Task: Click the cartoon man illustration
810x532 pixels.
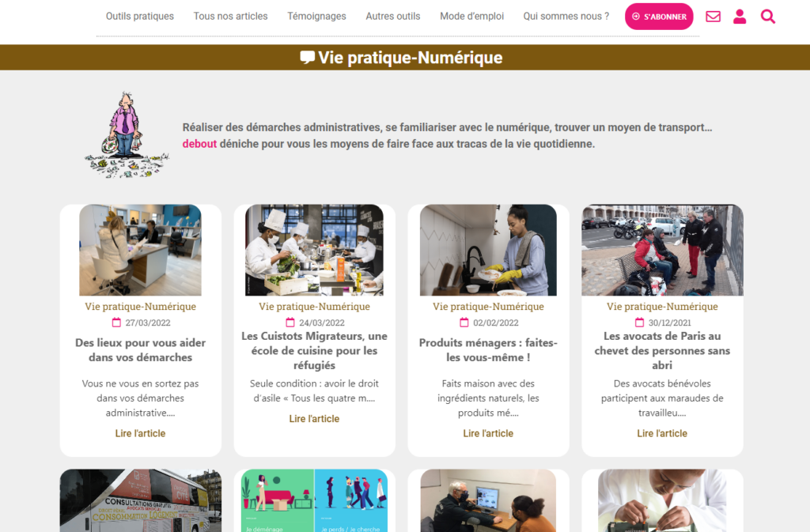Action: [127, 135]
